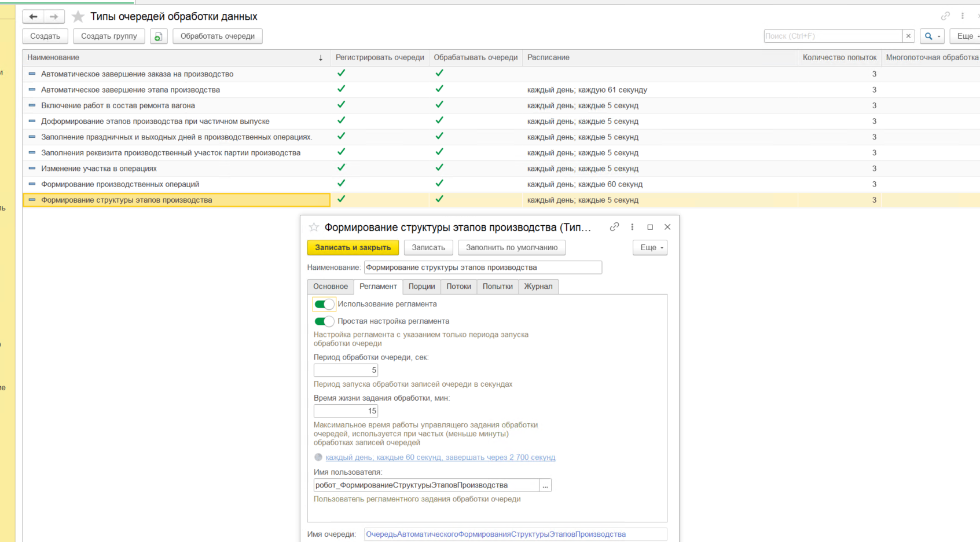Expand the Еще dropdown in dialog

tap(650, 247)
